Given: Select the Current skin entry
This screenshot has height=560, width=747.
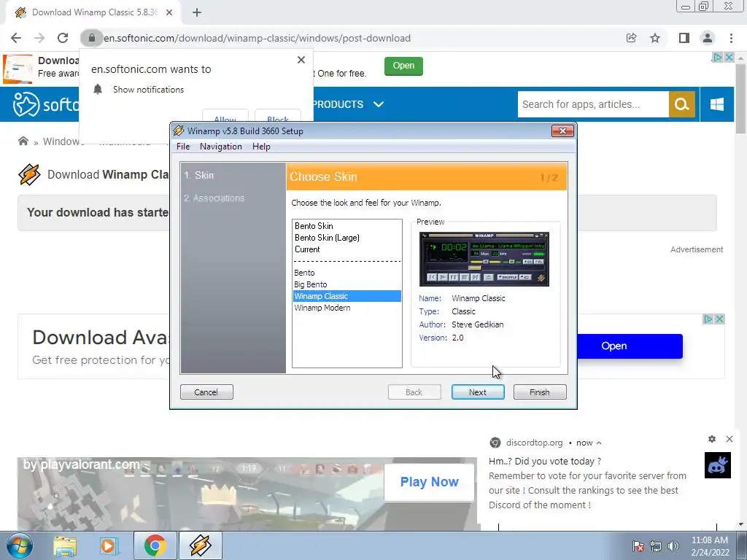Looking at the screenshot, I should (x=347, y=249).
